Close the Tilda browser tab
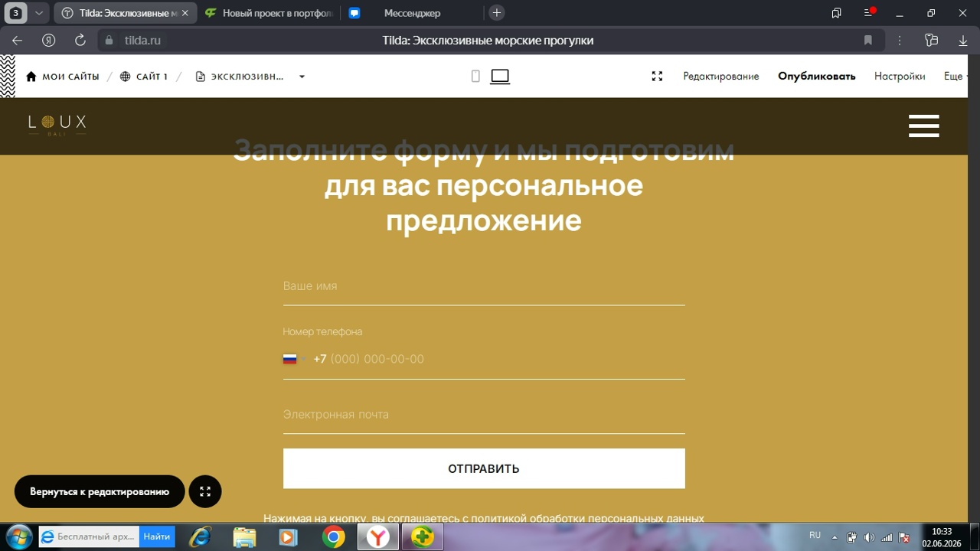This screenshot has width=980, height=551. (185, 13)
